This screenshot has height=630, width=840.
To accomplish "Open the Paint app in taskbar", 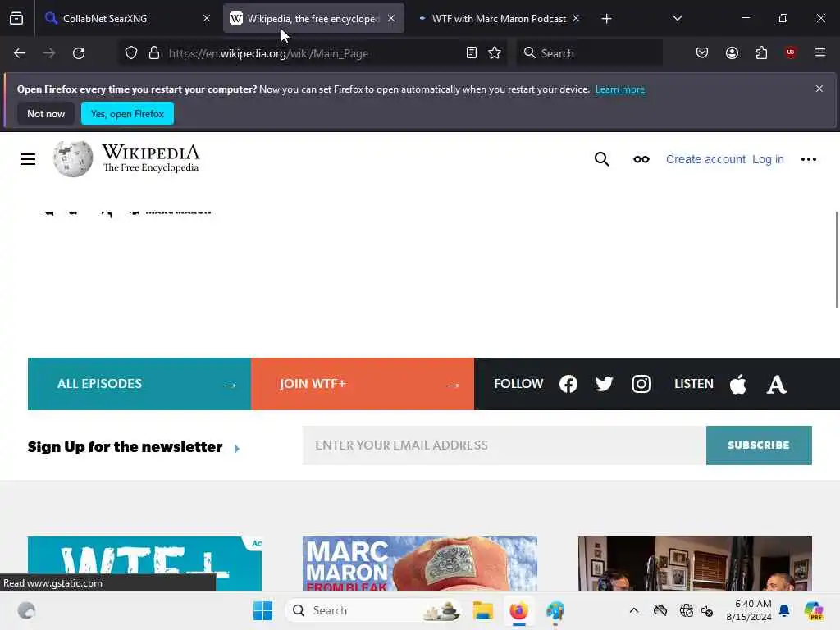I will 555,610.
